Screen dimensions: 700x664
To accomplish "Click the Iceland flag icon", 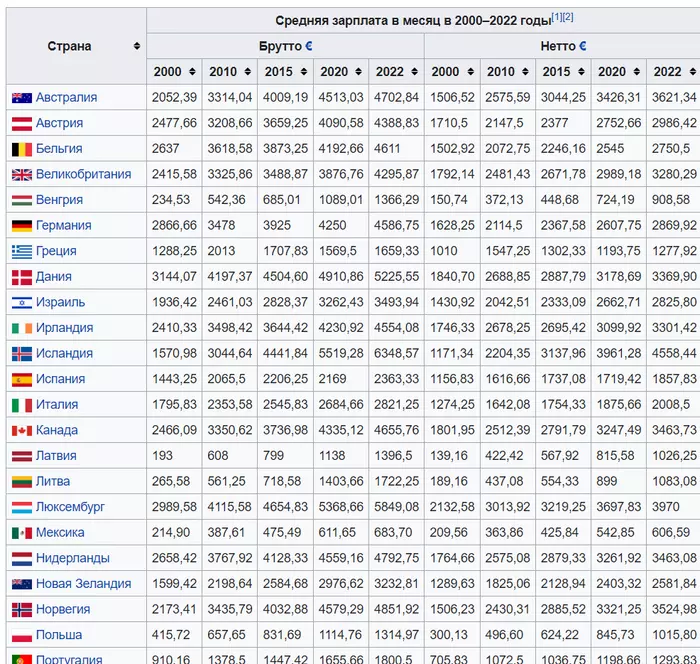I will [22, 354].
